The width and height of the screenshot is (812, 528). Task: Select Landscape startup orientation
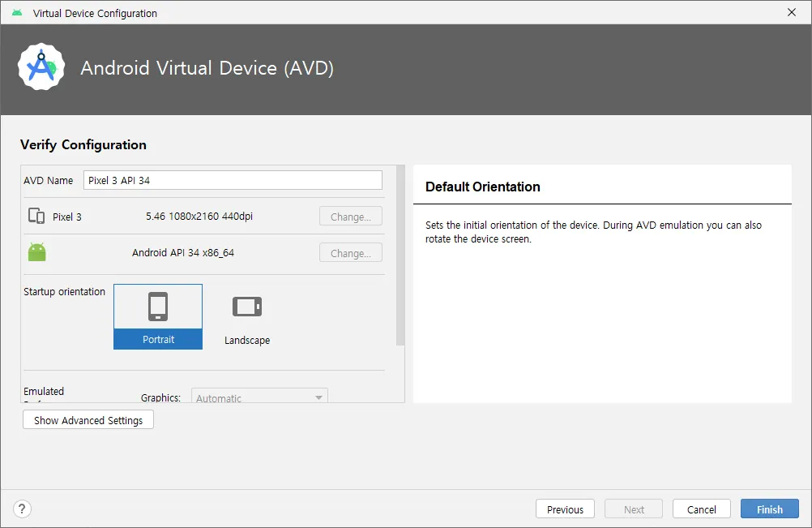point(247,316)
